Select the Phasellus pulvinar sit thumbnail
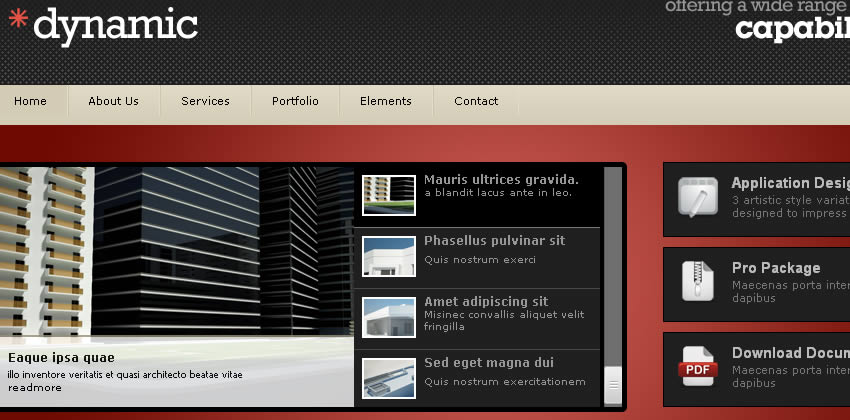The height and width of the screenshot is (420, 850). pyautogui.click(x=389, y=257)
